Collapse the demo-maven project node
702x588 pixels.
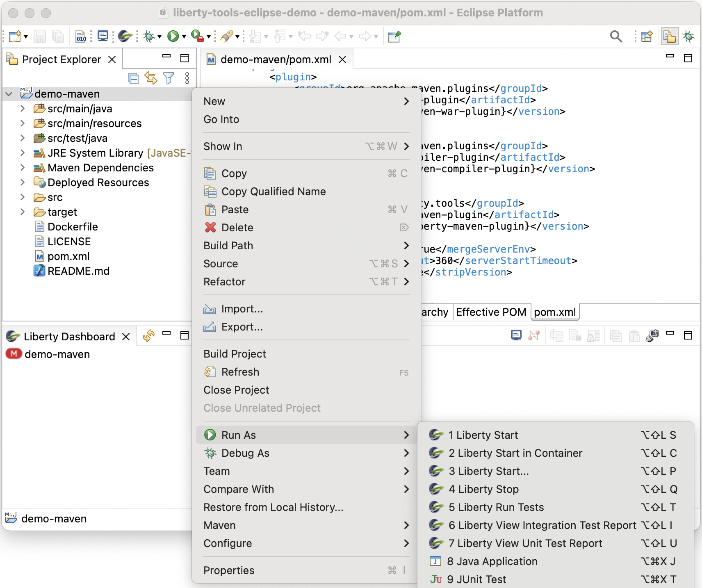point(9,94)
